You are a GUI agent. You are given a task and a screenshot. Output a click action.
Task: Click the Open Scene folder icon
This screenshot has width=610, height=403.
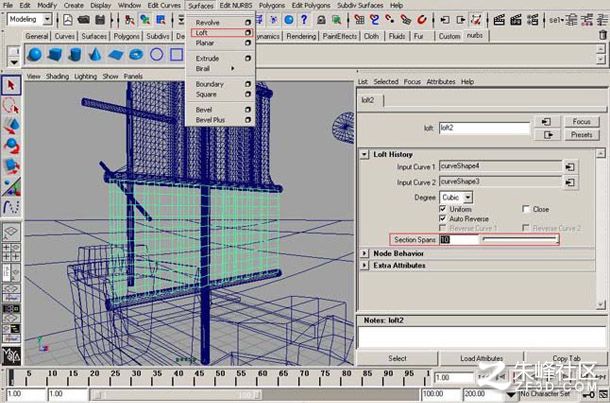[84, 19]
